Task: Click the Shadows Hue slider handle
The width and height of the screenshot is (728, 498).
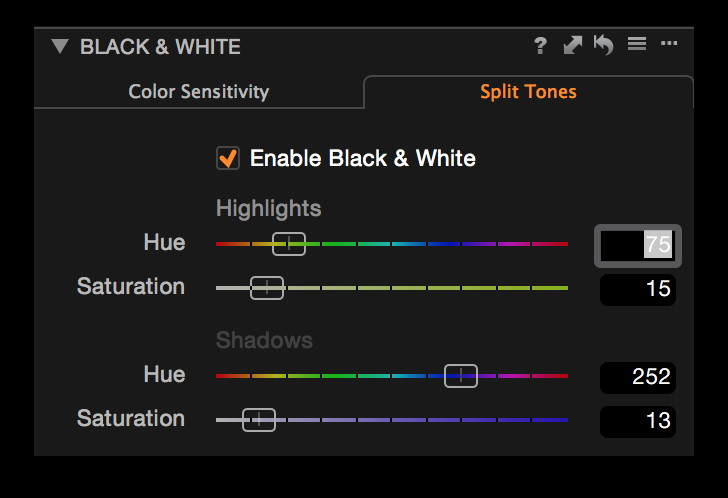Action: click(x=461, y=376)
